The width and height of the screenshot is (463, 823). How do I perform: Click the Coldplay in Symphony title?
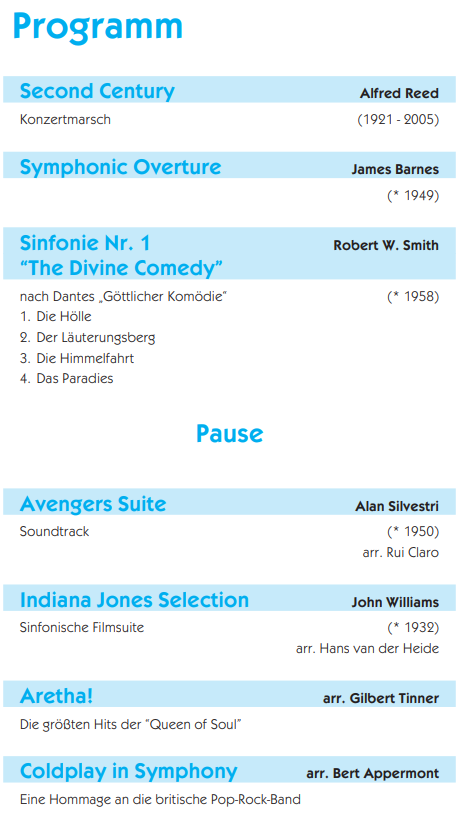pyautogui.click(x=129, y=772)
